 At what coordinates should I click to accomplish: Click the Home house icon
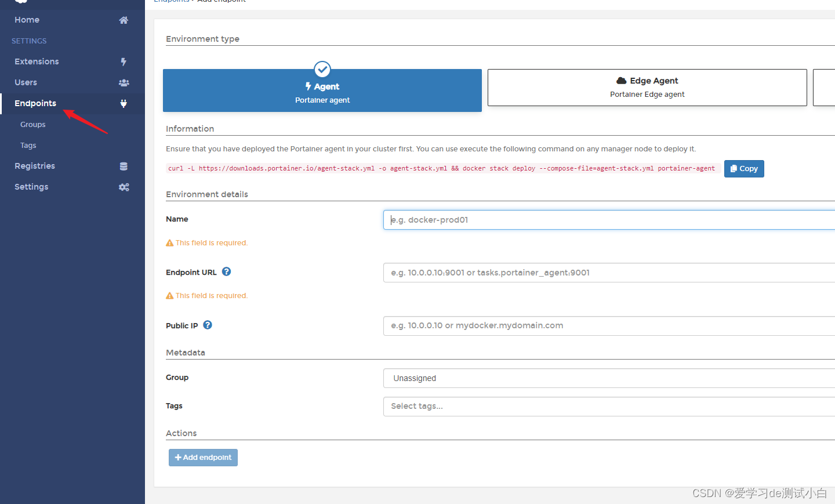(124, 20)
